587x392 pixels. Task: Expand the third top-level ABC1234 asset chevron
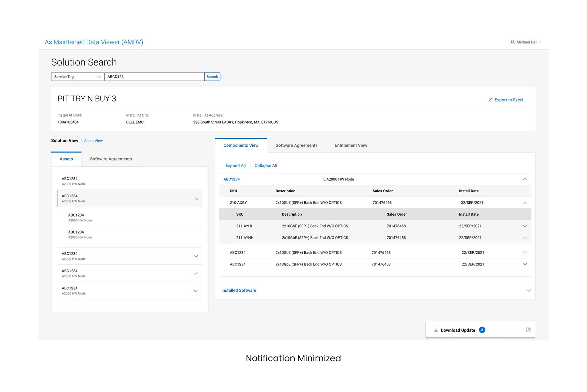point(196,256)
